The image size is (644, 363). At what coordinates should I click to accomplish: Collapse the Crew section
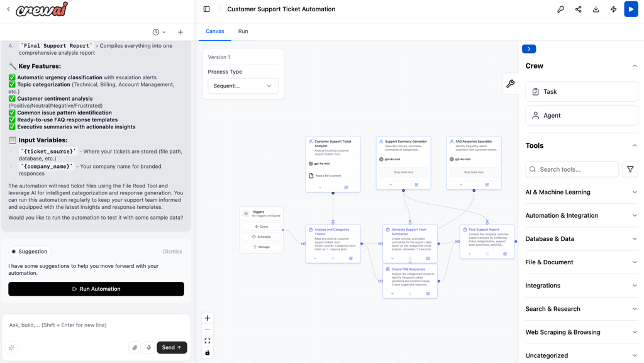point(635,65)
